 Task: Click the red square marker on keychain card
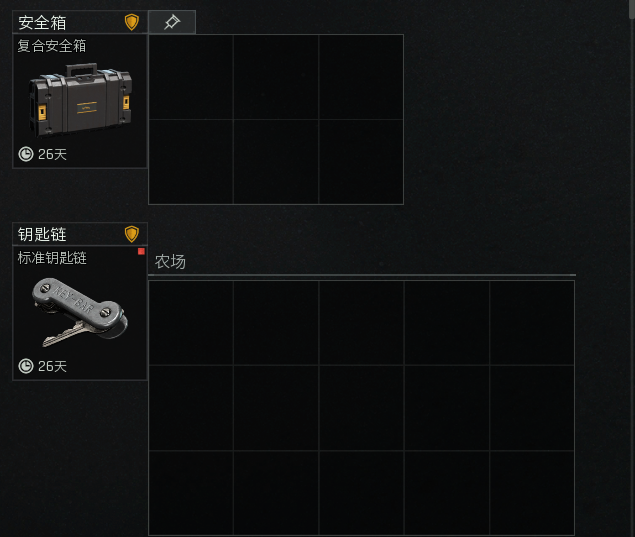pyautogui.click(x=141, y=251)
